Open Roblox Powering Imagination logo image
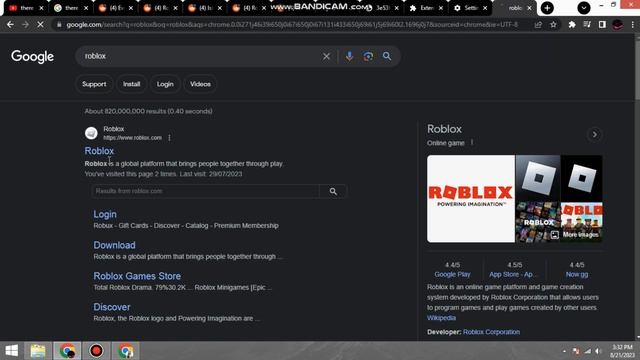Screen dimensions: 640x360 pos(471,198)
